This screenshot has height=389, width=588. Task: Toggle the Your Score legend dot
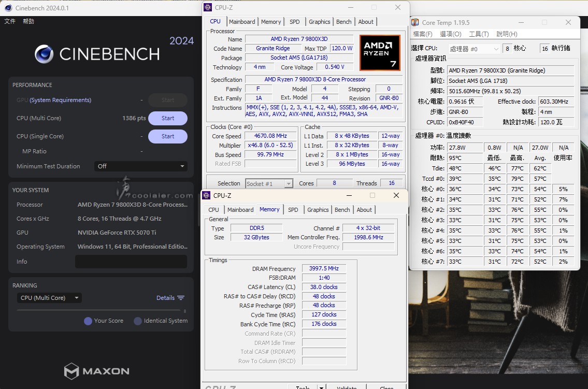(x=88, y=321)
